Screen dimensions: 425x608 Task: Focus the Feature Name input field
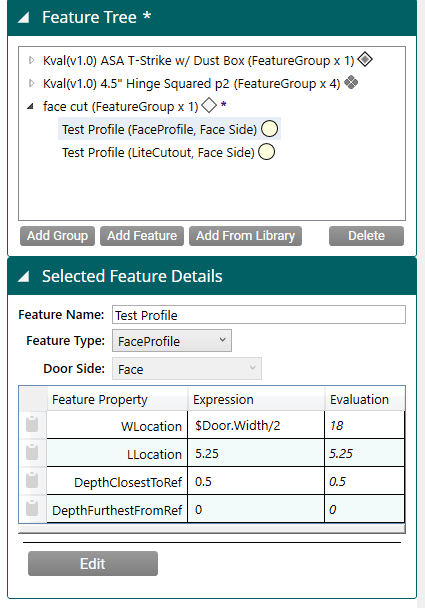point(259,314)
